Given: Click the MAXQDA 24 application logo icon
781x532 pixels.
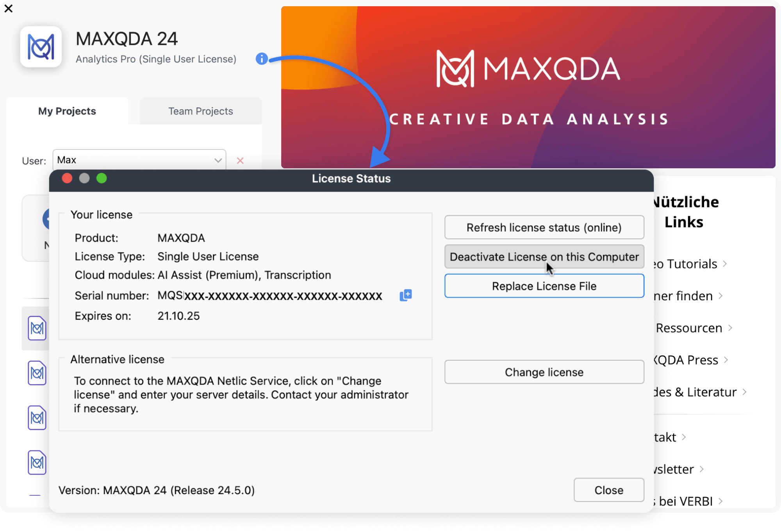Looking at the screenshot, I should click(x=41, y=47).
